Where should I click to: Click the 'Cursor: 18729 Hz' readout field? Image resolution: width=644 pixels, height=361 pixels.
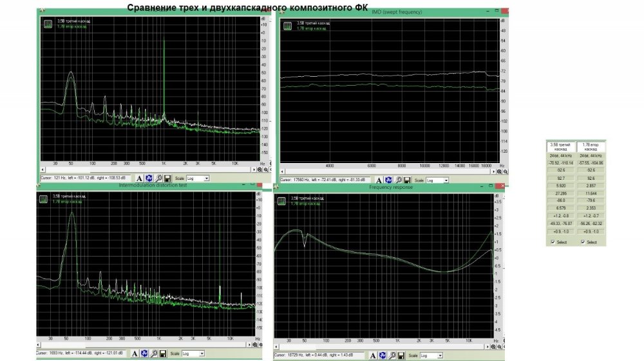[319, 355]
